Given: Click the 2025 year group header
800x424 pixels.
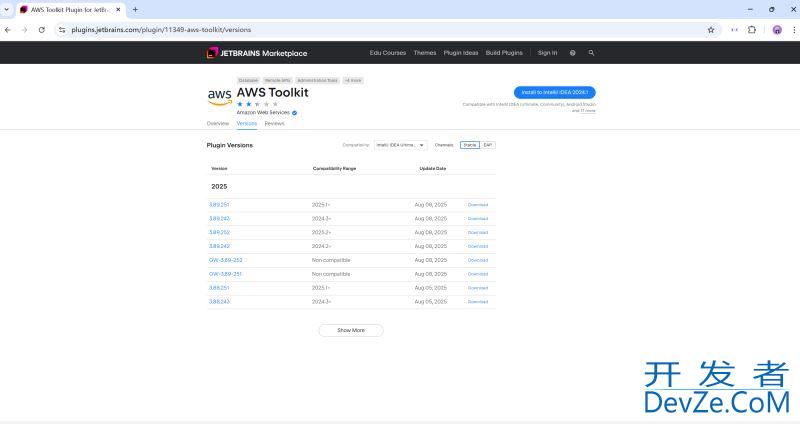Looking at the screenshot, I should 219,186.
